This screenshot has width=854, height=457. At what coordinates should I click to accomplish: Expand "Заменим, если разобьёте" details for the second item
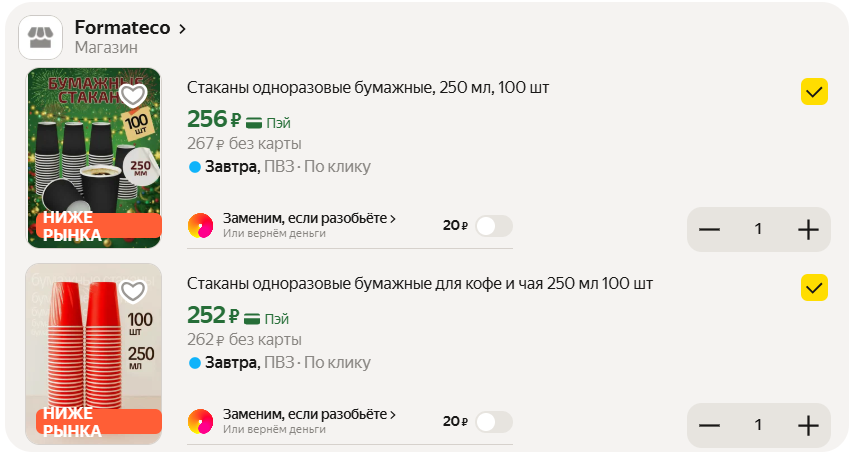click(x=309, y=414)
